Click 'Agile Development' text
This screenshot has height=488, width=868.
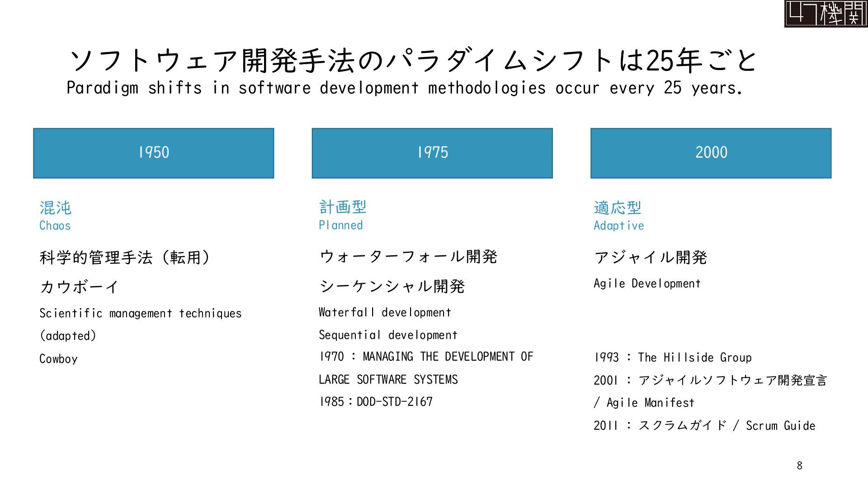pyautogui.click(x=647, y=283)
